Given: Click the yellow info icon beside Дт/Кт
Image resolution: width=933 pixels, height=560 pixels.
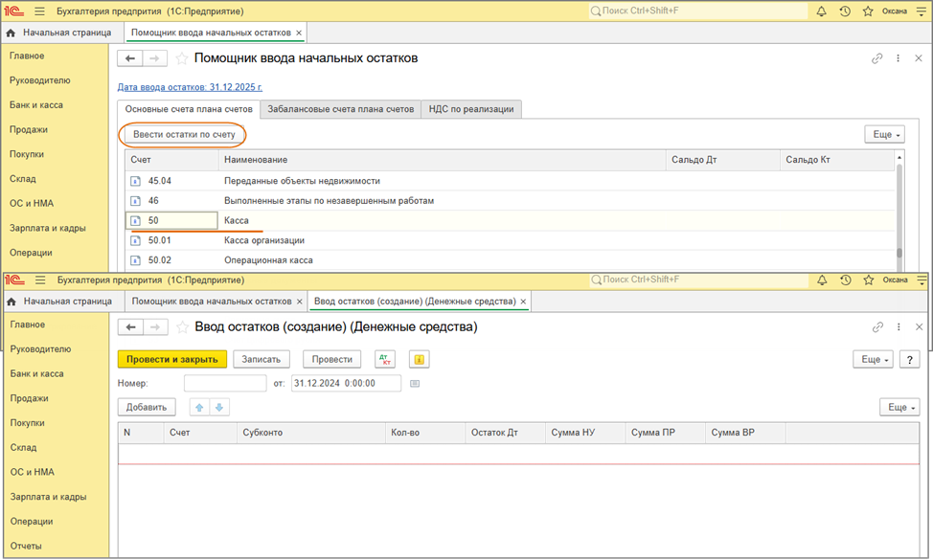Looking at the screenshot, I should [419, 359].
